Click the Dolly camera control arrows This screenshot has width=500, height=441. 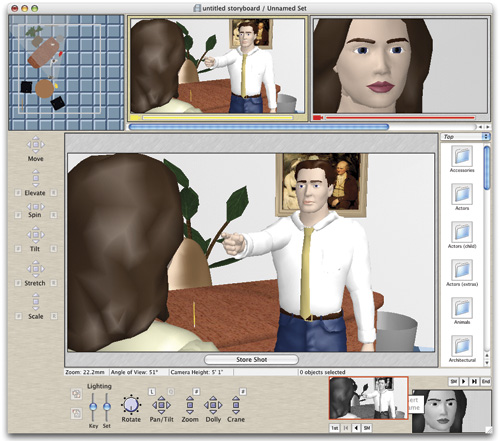pos(213,405)
